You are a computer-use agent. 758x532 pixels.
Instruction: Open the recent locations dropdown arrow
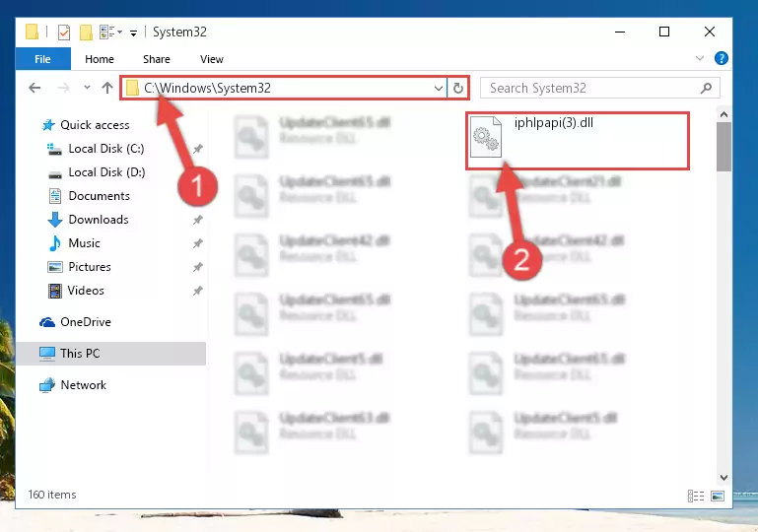click(x=87, y=88)
